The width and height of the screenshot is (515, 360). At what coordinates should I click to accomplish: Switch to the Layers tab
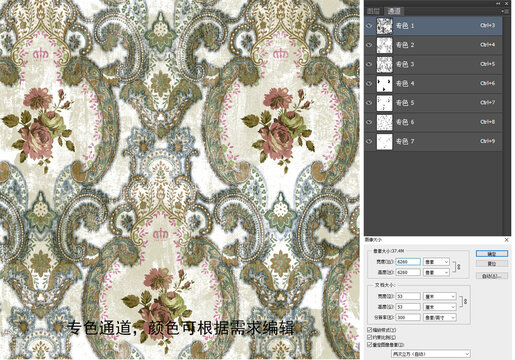pos(374,11)
